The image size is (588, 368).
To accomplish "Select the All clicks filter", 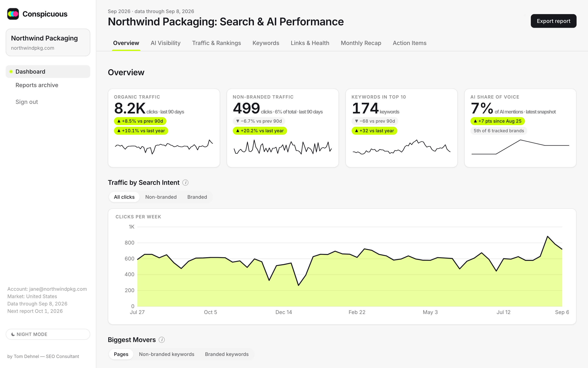I will click(x=124, y=197).
